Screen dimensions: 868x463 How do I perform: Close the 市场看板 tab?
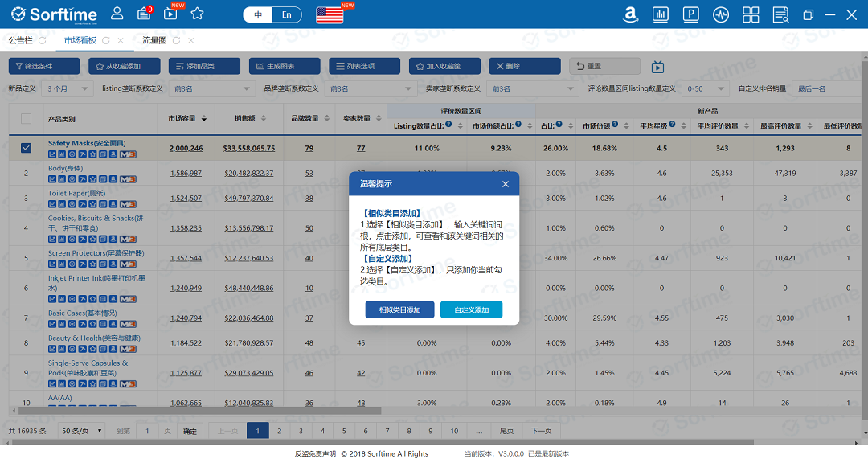click(121, 40)
